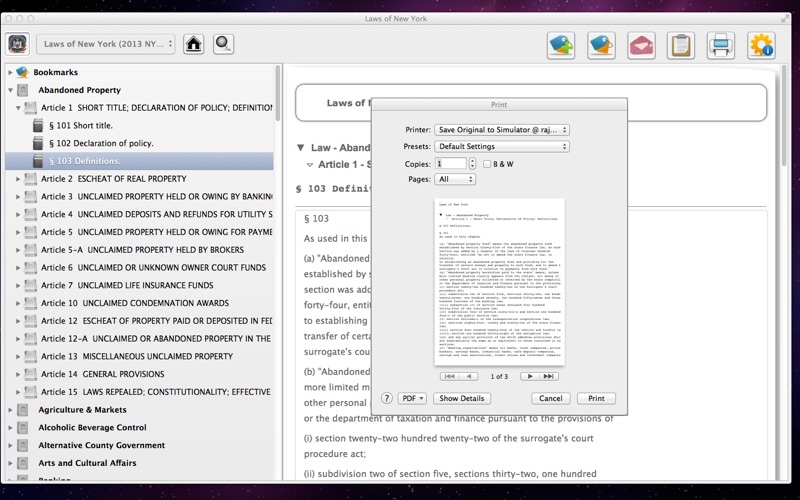Click the Copies number field
Screen dimensions: 800x500
click(x=451, y=164)
